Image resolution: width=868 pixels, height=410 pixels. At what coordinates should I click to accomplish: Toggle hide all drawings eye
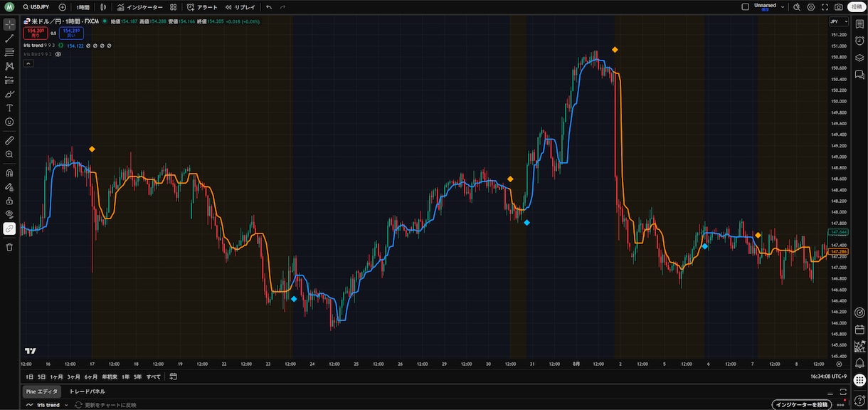9,214
